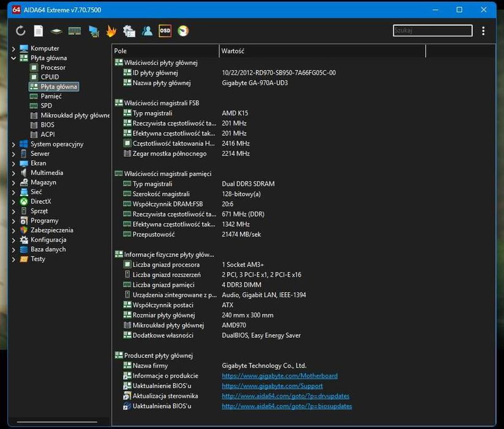Open the report wizard toolbar icon
Screen dimensions: 504x429
click(x=129, y=31)
